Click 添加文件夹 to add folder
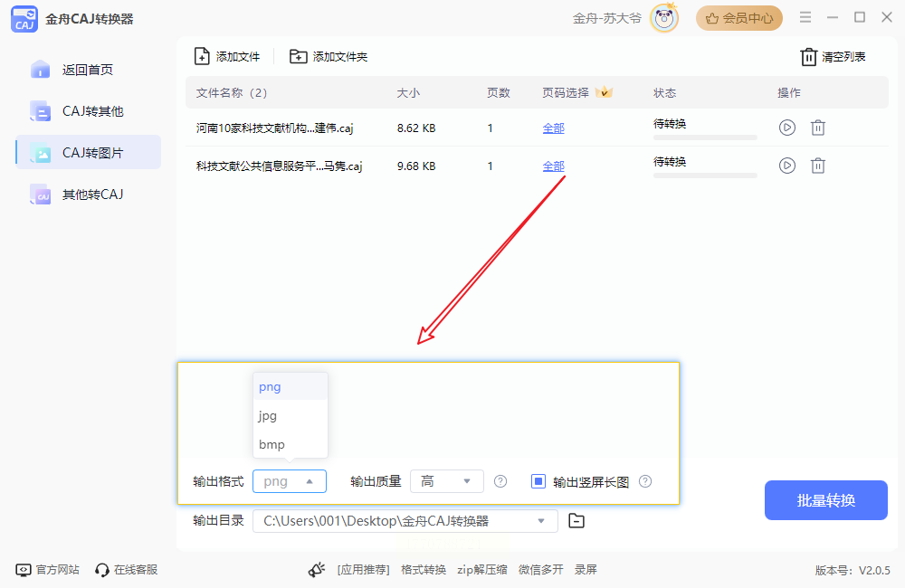The height and width of the screenshot is (588, 905). coord(329,57)
